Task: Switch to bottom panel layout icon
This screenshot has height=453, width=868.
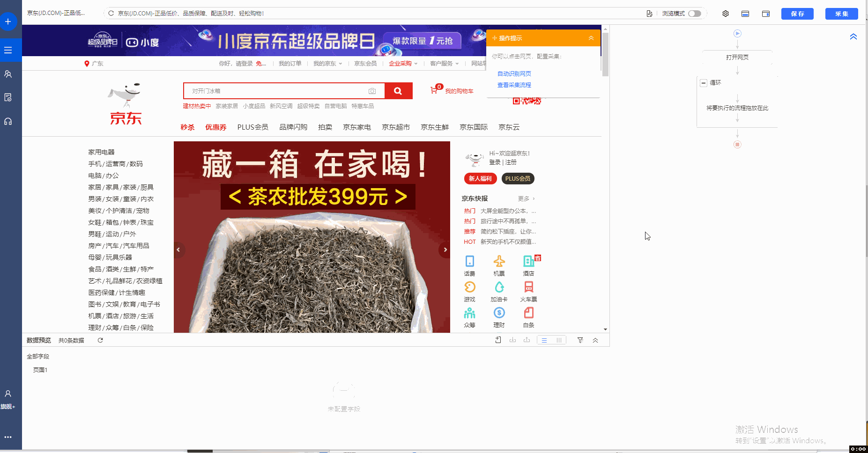Action: (x=745, y=14)
